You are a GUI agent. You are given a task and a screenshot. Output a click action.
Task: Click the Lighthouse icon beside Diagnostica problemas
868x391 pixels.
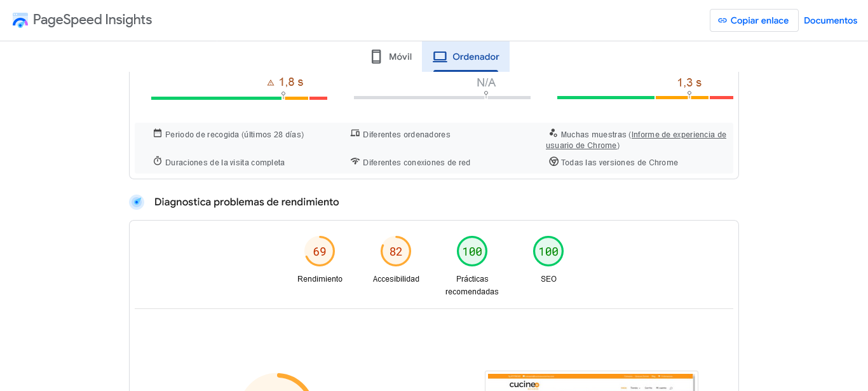(137, 202)
